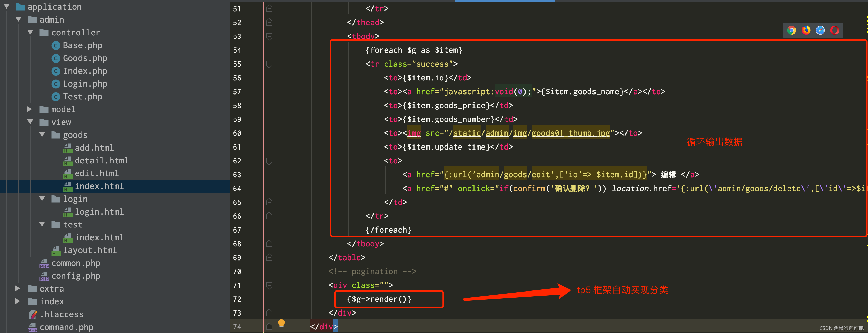The image size is (868, 333).
Task: Collapse the goods folder arrow
Action: tap(42, 135)
